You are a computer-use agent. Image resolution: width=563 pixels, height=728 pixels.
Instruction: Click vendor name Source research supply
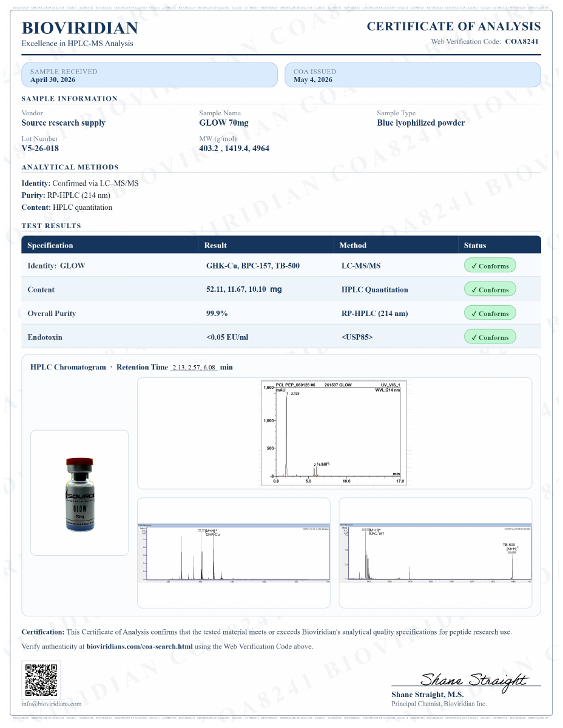tap(63, 123)
